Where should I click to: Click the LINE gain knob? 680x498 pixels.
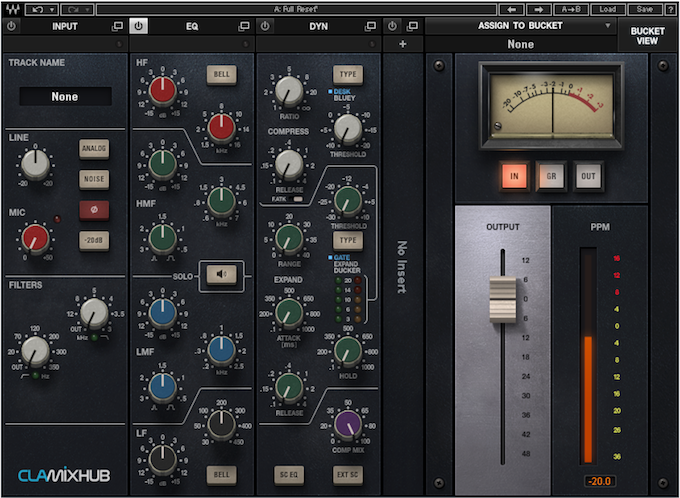36,164
